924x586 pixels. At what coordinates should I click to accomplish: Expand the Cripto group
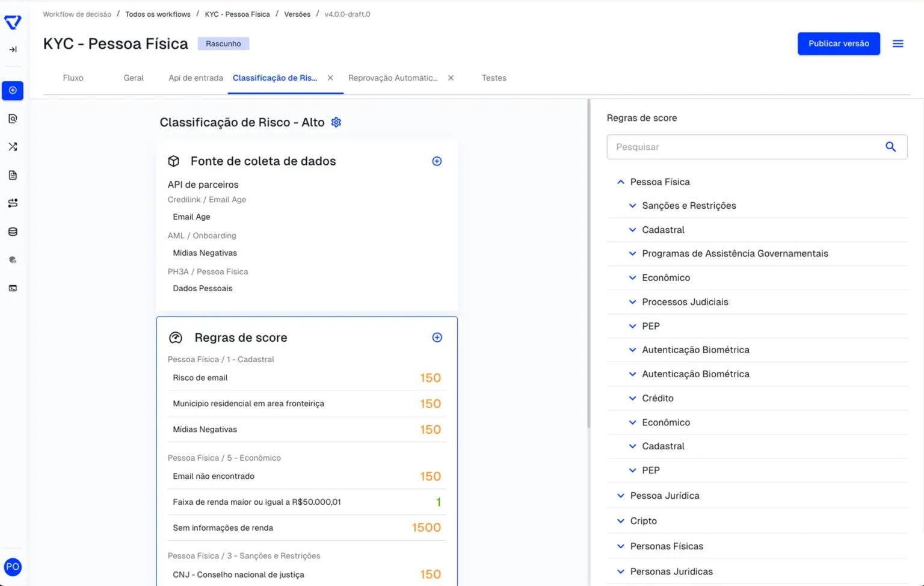[x=620, y=521]
